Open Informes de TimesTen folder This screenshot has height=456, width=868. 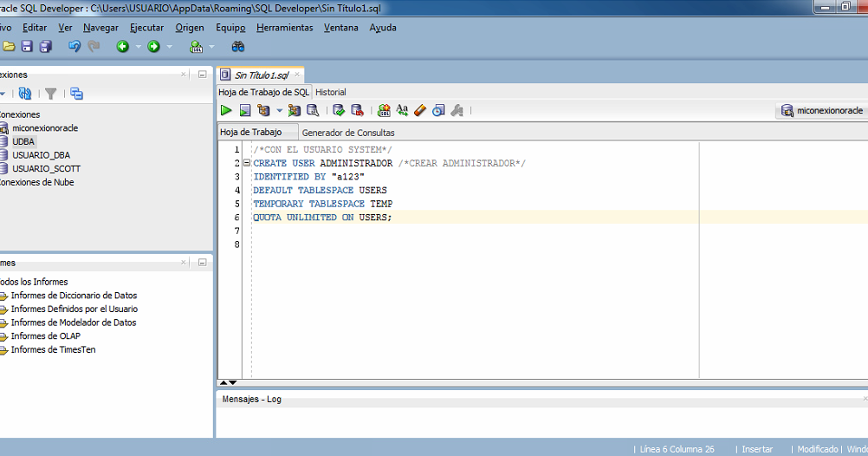tap(53, 349)
